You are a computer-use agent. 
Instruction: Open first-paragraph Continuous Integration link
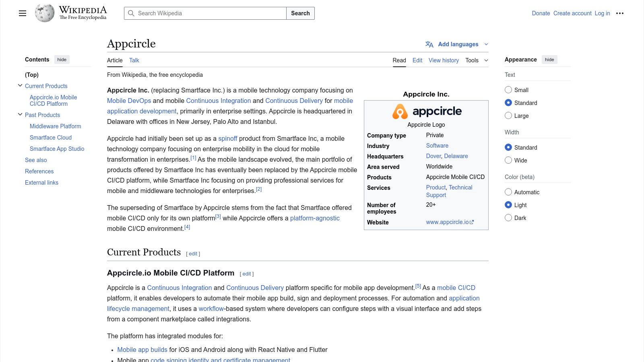[x=219, y=101]
